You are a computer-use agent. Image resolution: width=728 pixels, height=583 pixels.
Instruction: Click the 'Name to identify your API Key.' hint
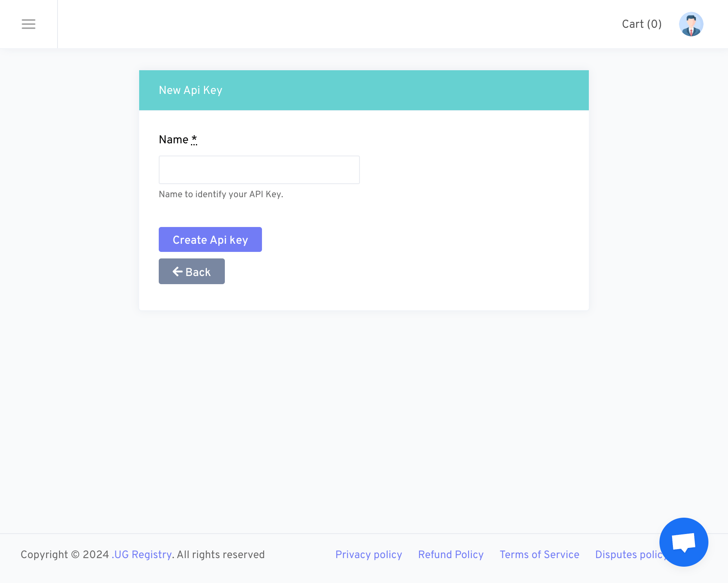pos(221,194)
